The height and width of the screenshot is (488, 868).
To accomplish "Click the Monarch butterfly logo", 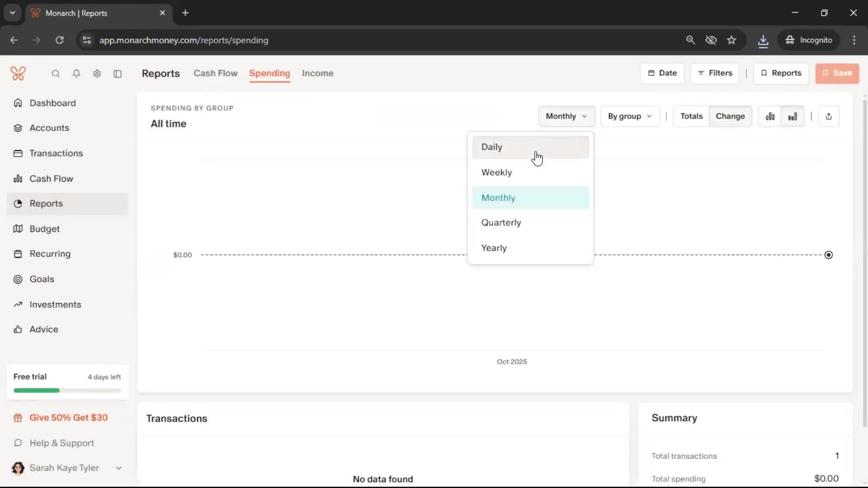I will [18, 73].
